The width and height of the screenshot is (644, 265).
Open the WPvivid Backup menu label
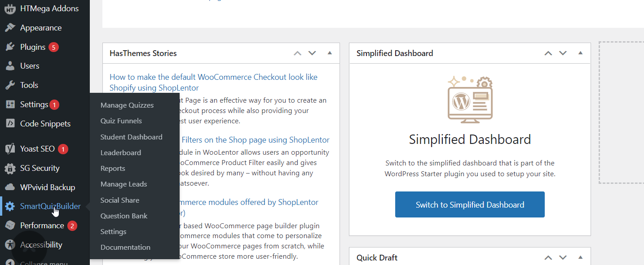[48, 187]
